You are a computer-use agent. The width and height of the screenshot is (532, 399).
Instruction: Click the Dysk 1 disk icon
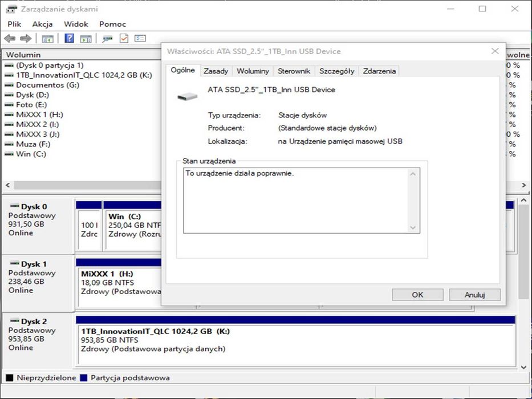pyautogui.click(x=14, y=263)
